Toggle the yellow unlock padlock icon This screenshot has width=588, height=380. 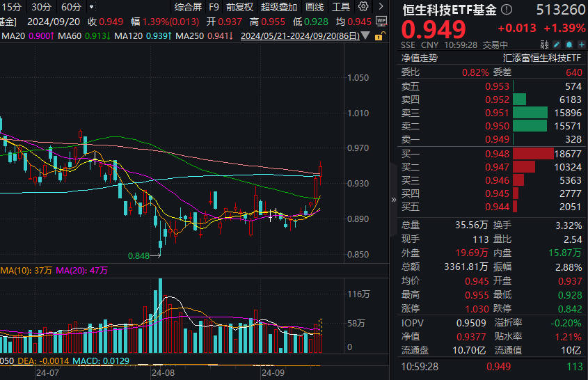[379, 36]
